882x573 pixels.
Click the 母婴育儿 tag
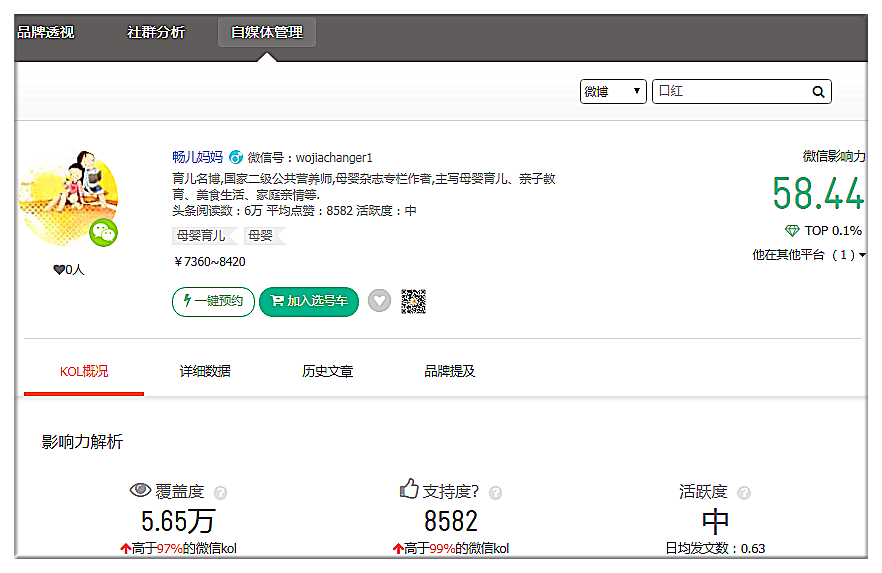tap(201, 236)
